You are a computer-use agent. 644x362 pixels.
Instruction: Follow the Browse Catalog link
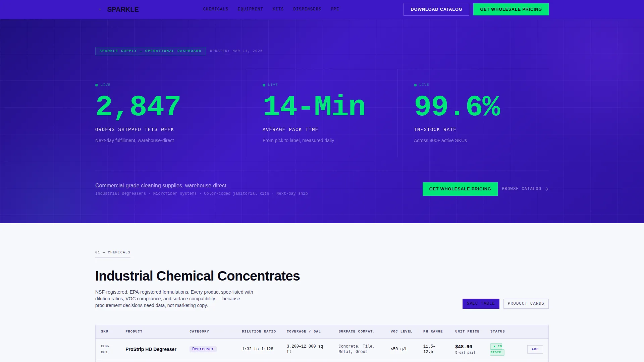525,189
